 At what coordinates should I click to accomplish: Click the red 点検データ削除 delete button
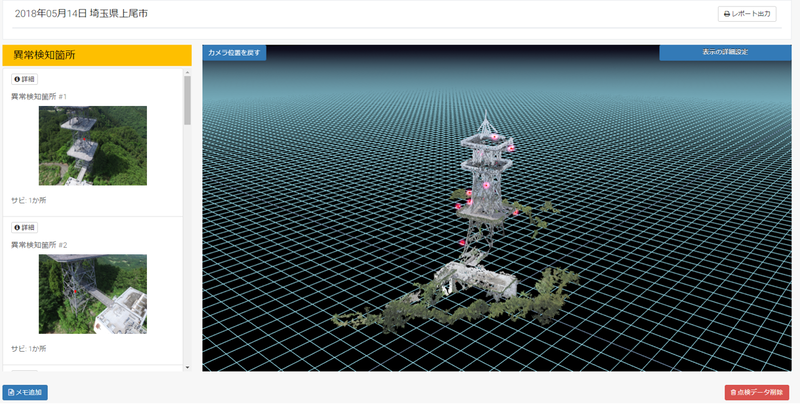pos(756,393)
